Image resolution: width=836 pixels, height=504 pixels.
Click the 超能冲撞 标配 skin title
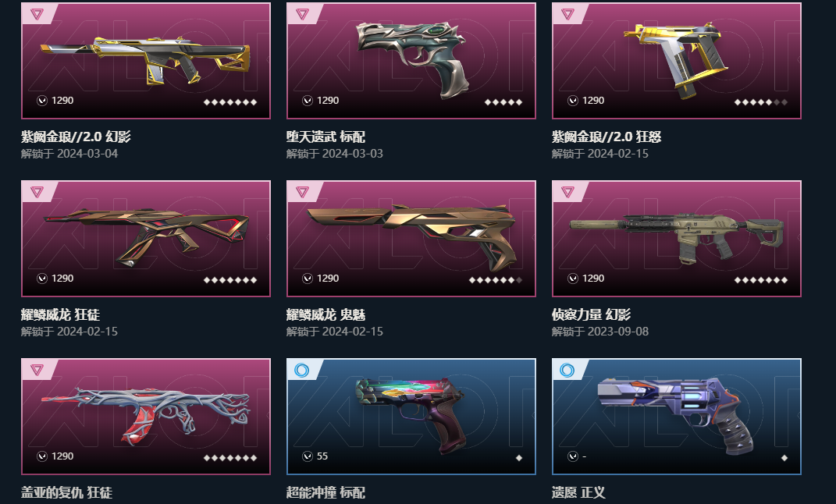click(326, 492)
